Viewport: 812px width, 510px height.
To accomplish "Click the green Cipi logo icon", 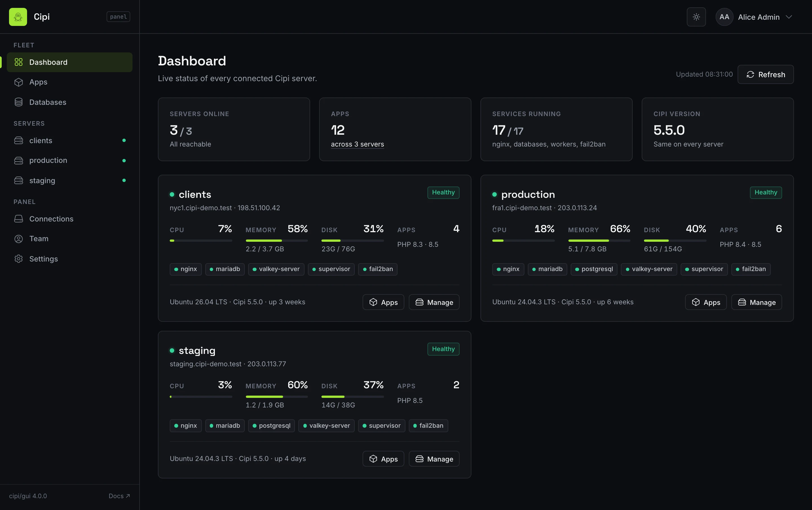I will click(x=18, y=17).
